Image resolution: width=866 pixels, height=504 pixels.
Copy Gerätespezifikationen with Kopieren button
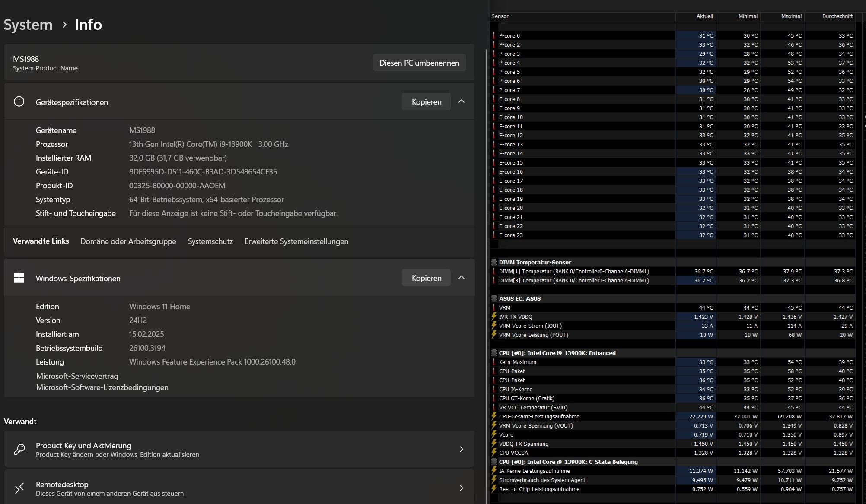pyautogui.click(x=427, y=101)
